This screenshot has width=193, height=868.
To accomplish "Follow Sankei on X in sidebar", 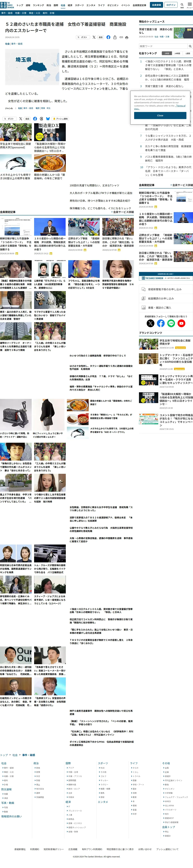I will coord(151,323).
